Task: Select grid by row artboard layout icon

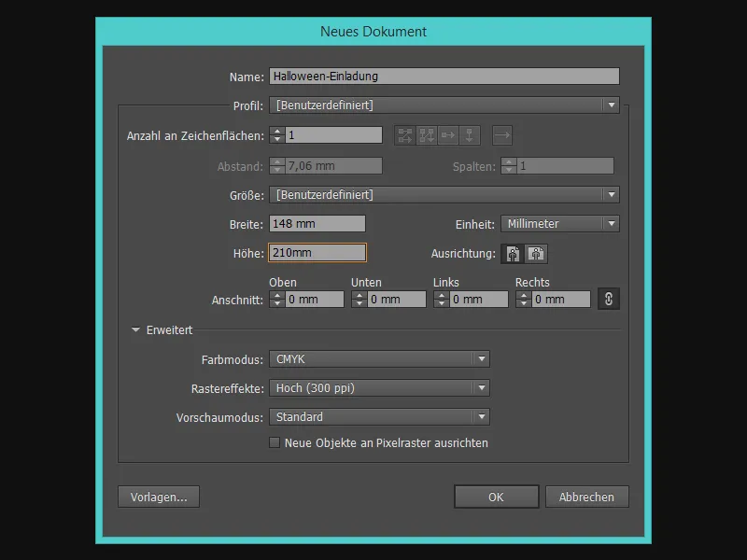Action: pyautogui.click(x=405, y=135)
